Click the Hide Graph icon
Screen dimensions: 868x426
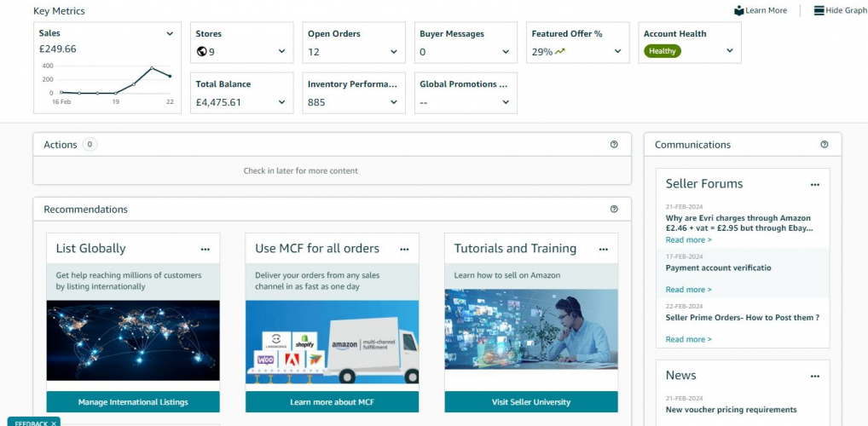click(819, 10)
